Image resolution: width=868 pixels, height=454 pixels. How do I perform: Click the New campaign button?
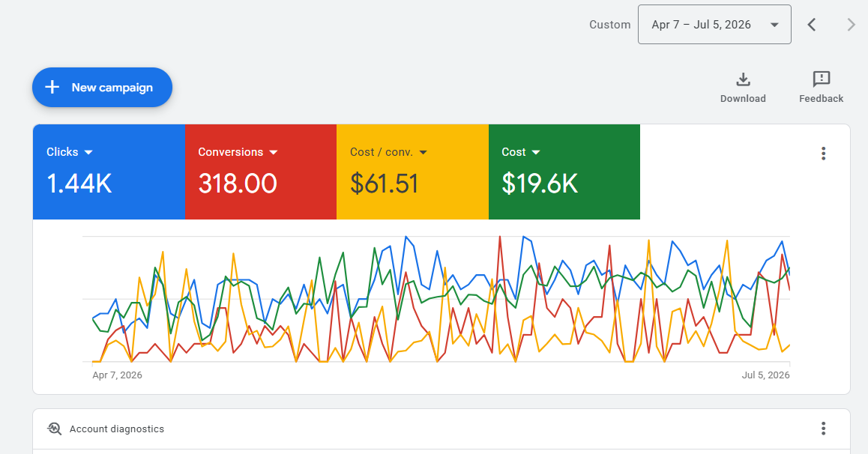pyautogui.click(x=103, y=88)
